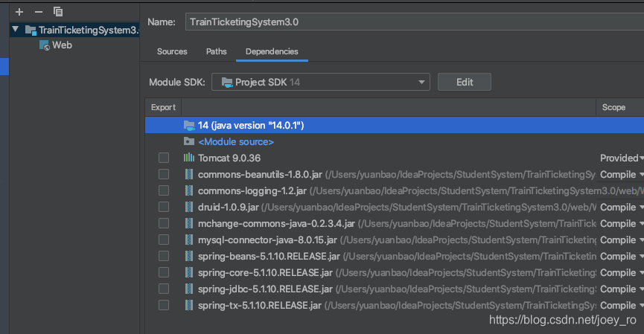The width and height of the screenshot is (644, 334).
Task: Click the remove module minus icon
Action: pos(39,12)
